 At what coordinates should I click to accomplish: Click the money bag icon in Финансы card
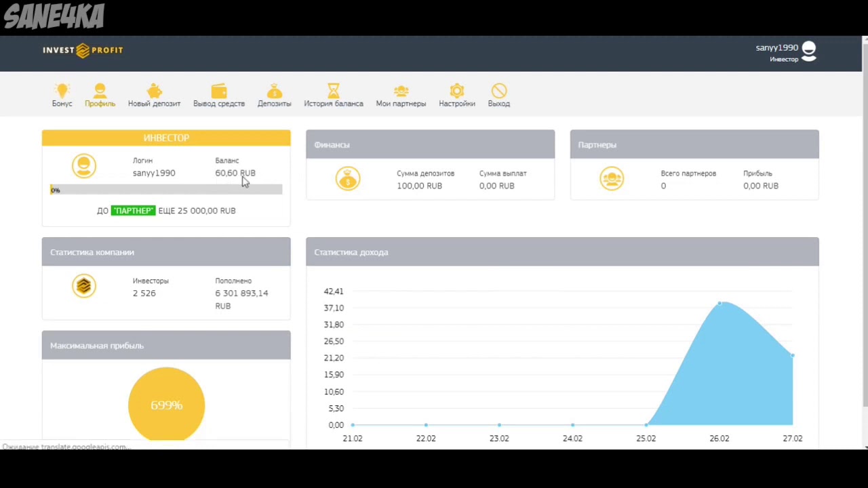(348, 178)
